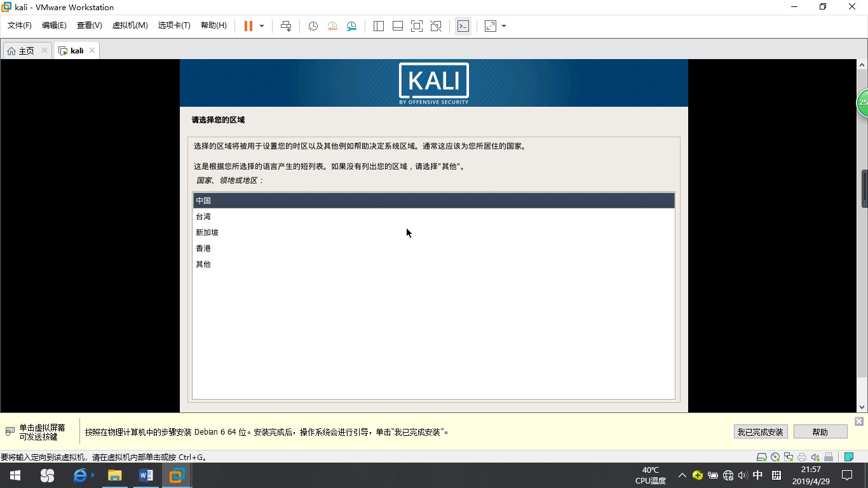Click the Unity mode icon
This screenshot has height=488, width=868.
[436, 26]
